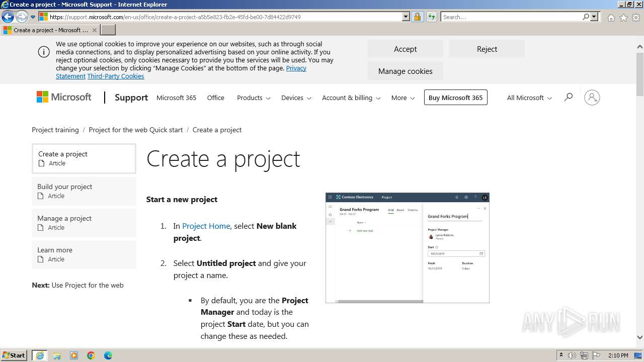Click the volume speaker tray icon
Viewport: 644px width, 362px height.
tap(572, 355)
